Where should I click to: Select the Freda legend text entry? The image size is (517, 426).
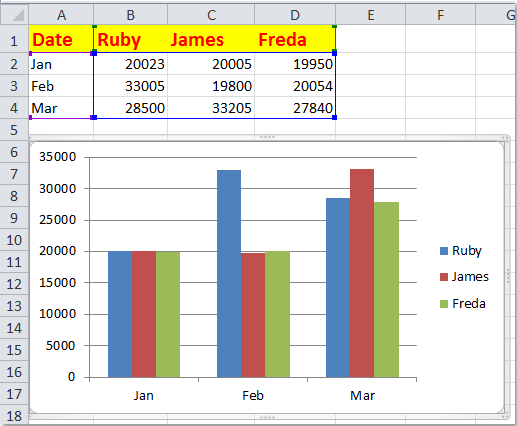click(x=469, y=304)
